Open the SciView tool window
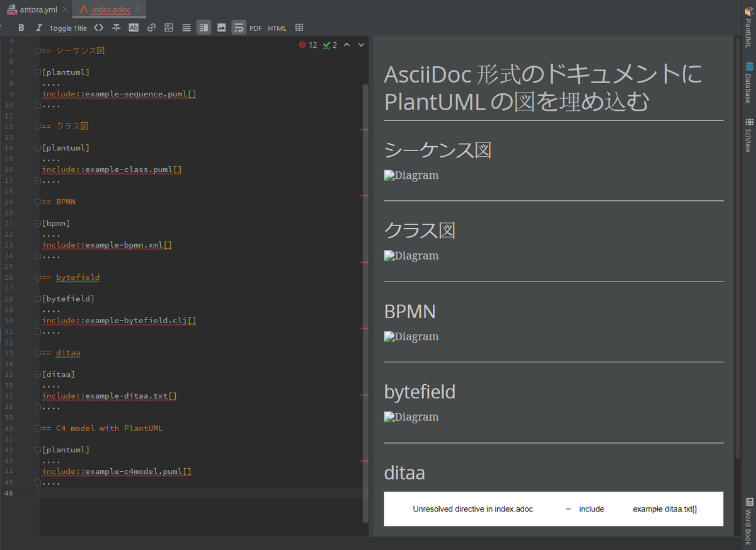Viewport: 756px width, 550px height. tap(748, 135)
